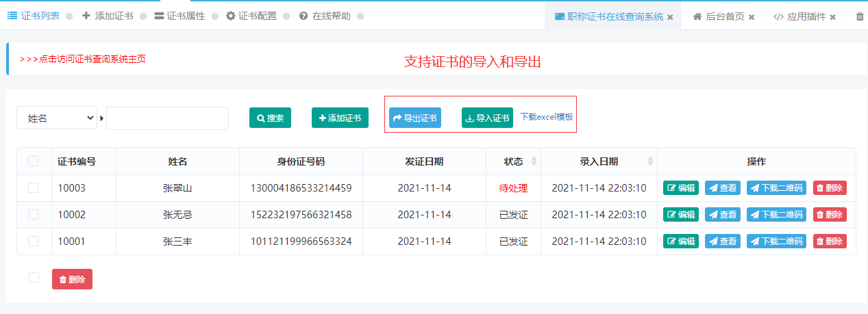Click the trash icon in the tab bar
Image resolution: width=868 pixels, height=314 pixels.
click(x=860, y=16)
